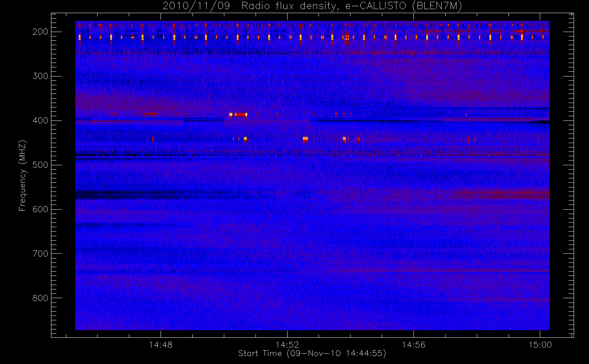Click the 'Frequency (MHz)' axis label
Screen dimensions: 589x364
(x=23, y=175)
